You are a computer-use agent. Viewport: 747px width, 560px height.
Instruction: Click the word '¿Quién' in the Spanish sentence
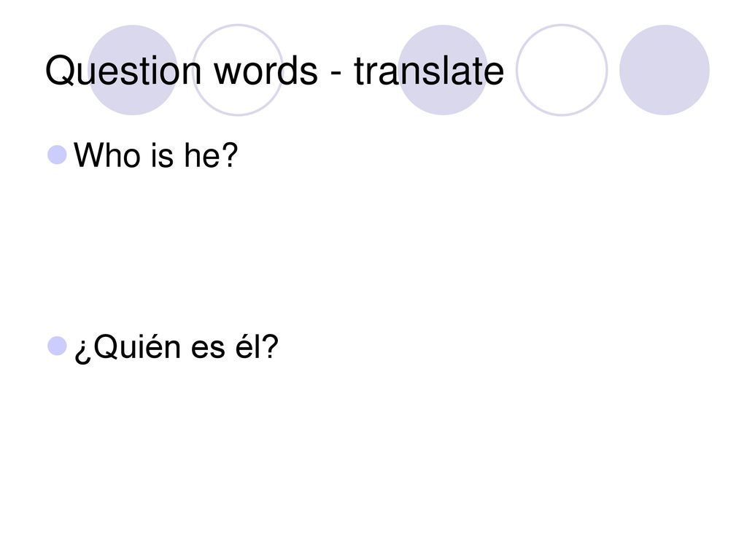[x=127, y=347]
